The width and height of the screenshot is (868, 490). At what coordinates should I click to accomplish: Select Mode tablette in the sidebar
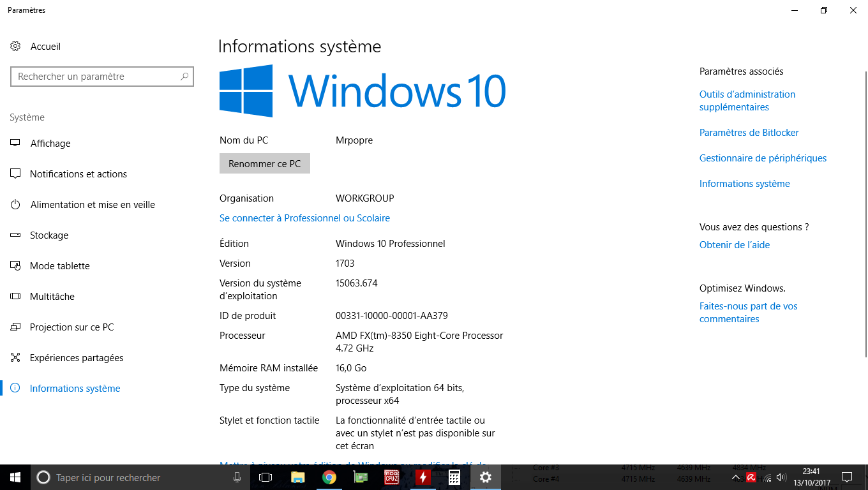[59, 266]
